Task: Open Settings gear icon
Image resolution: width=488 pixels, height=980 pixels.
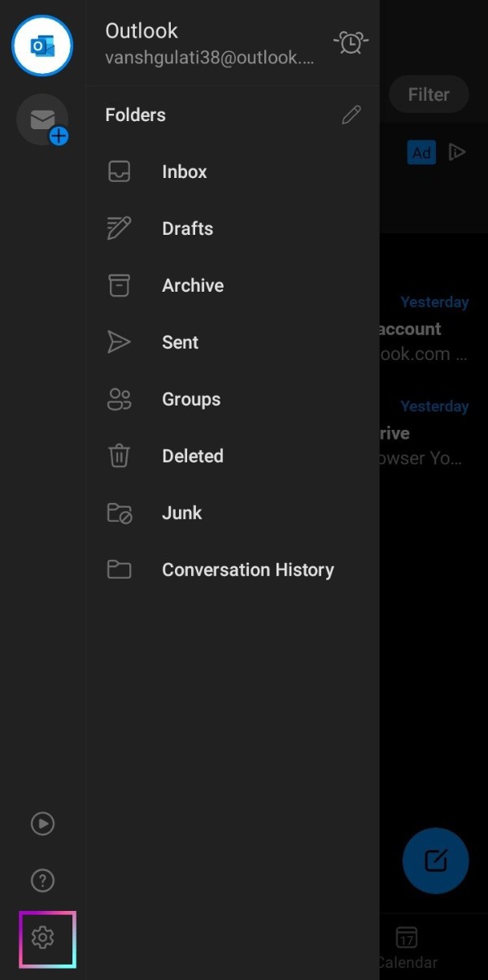Action: (42, 938)
